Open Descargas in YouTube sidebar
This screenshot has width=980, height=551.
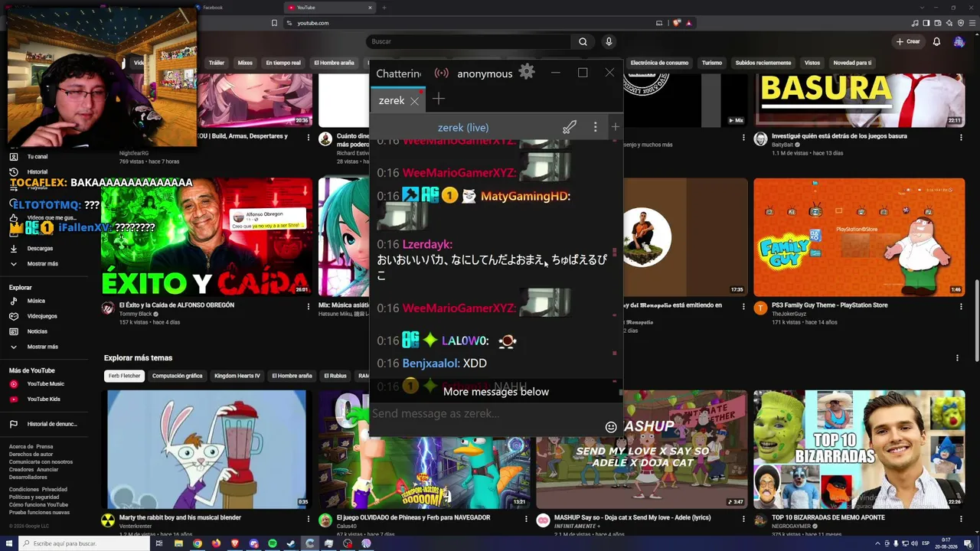click(x=40, y=248)
